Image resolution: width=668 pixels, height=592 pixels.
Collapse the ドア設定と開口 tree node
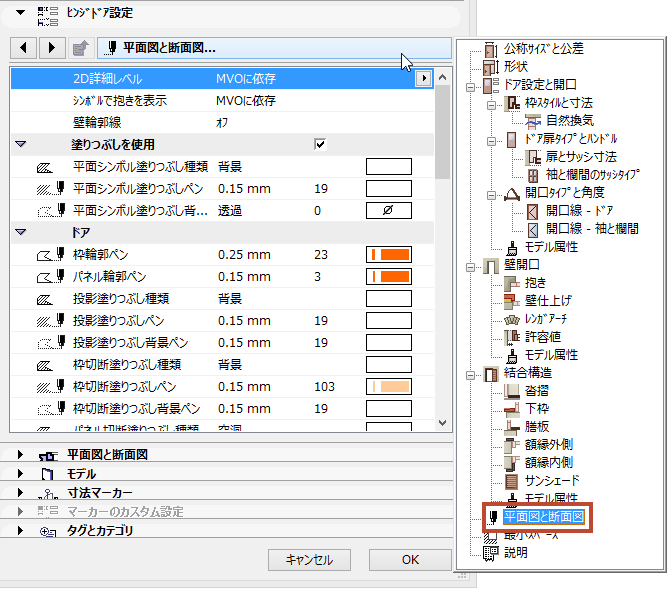click(470, 87)
